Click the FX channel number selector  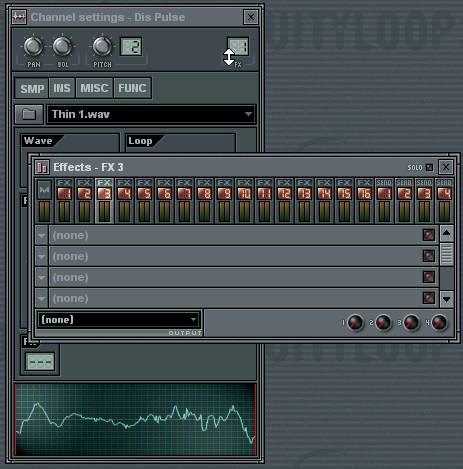(238, 46)
